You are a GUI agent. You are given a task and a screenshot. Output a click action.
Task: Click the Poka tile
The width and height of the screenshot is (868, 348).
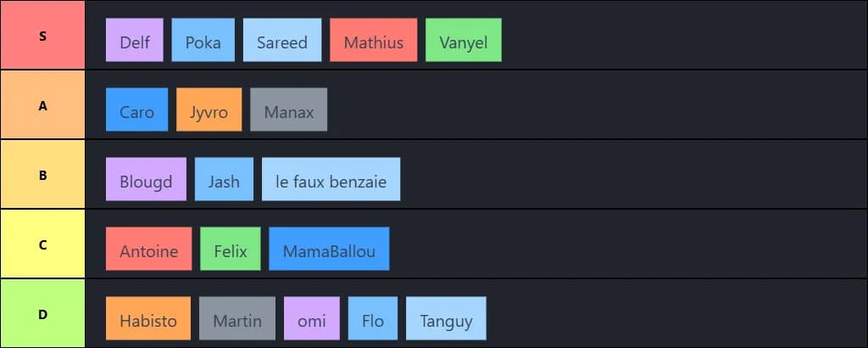click(203, 40)
